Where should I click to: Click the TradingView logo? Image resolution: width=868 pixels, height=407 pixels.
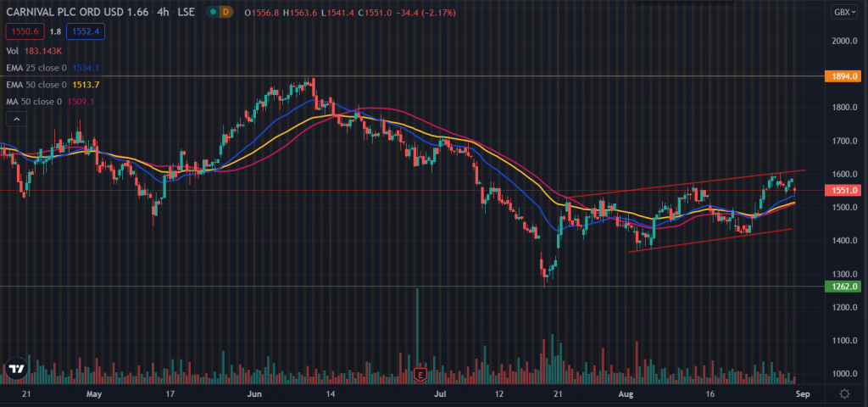pyautogui.click(x=16, y=370)
